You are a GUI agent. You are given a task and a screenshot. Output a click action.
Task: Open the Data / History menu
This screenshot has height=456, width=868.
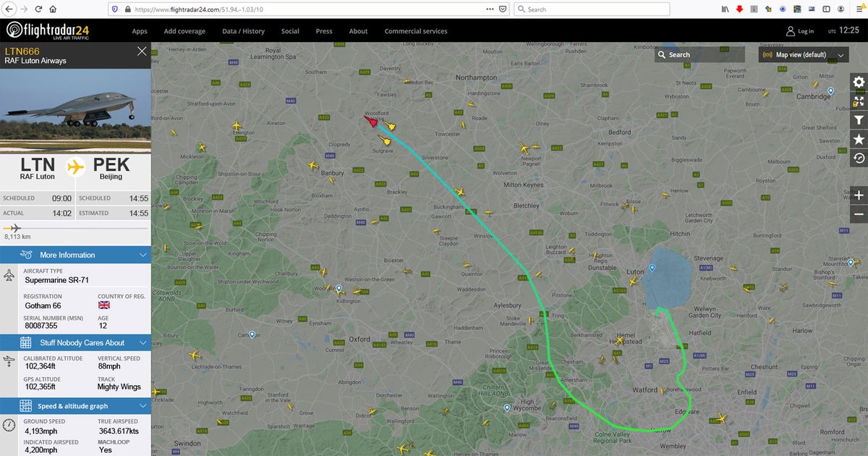tap(243, 31)
